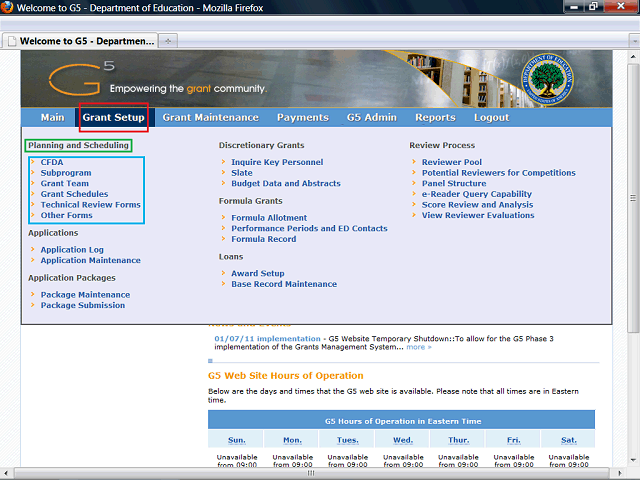The image size is (640, 480).
Task: Click the Sun. column header
Action: tap(237, 440)
